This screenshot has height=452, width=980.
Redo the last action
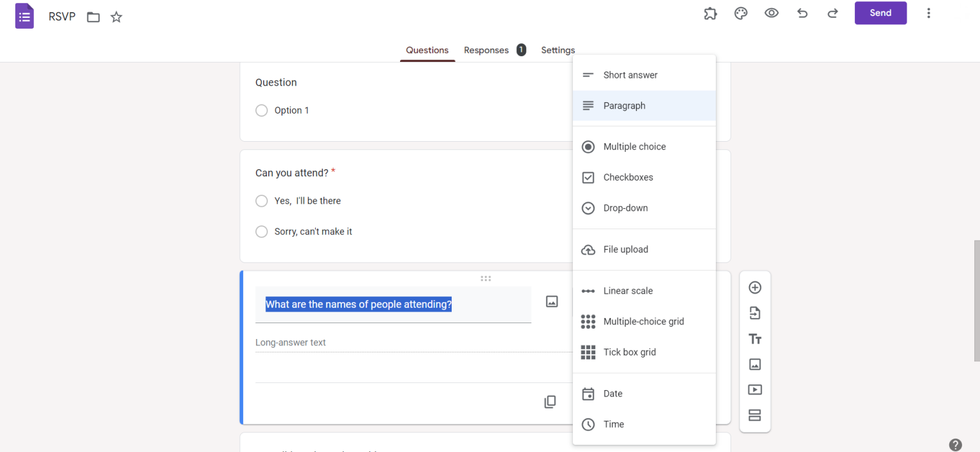click(x=833, y=13)
